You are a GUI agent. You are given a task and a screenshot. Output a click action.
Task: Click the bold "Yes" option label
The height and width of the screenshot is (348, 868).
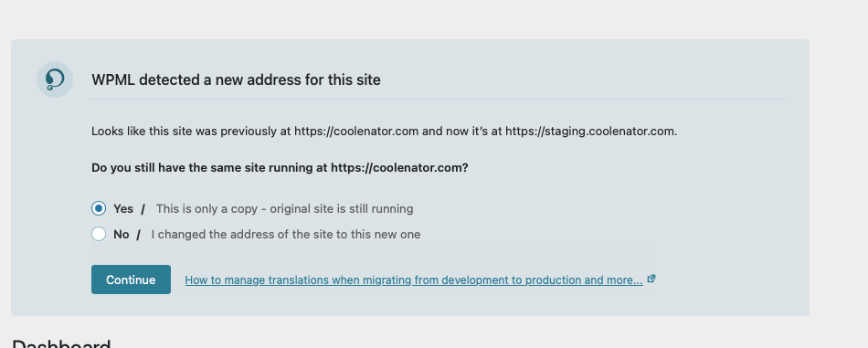click(x=123, y=208)
